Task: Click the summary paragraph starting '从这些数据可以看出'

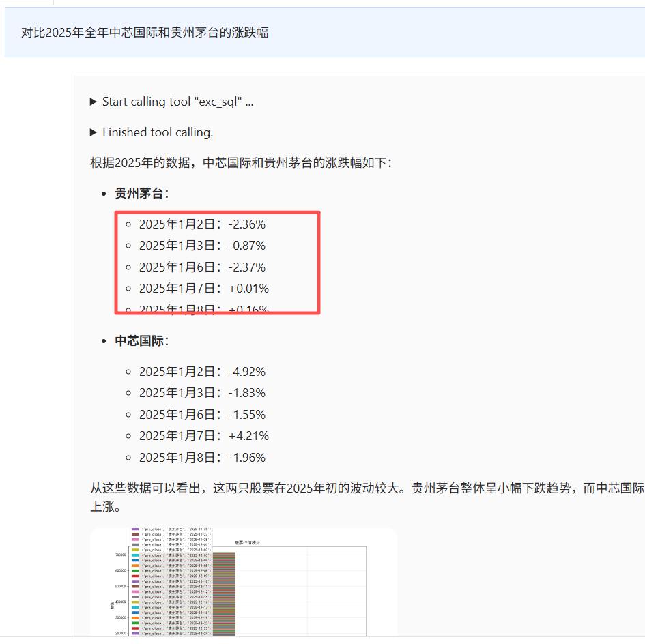Action: (x=367, y=497)
